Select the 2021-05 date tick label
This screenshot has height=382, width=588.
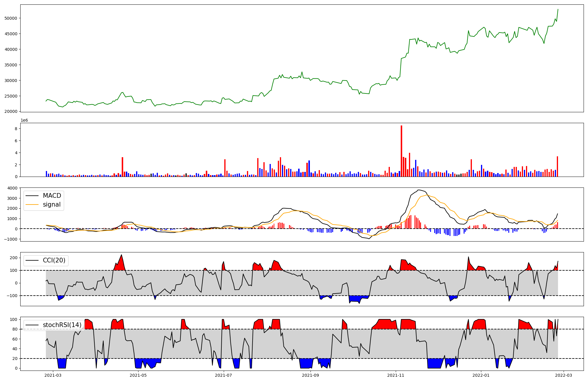point(138,375)
